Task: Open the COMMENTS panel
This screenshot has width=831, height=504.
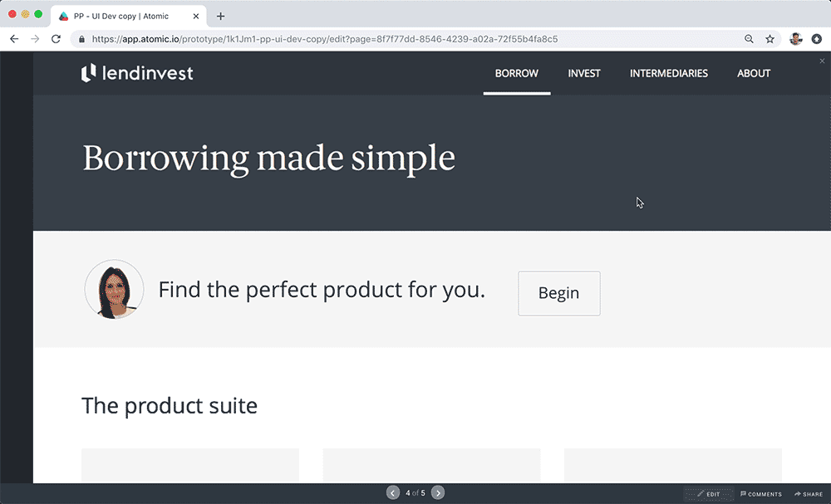Action: click(x=761, y=494)
